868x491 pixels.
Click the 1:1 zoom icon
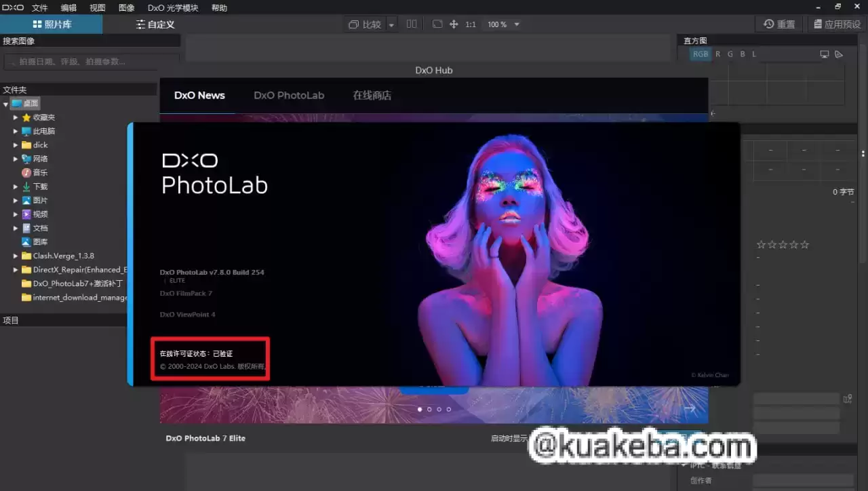[471, 24]
